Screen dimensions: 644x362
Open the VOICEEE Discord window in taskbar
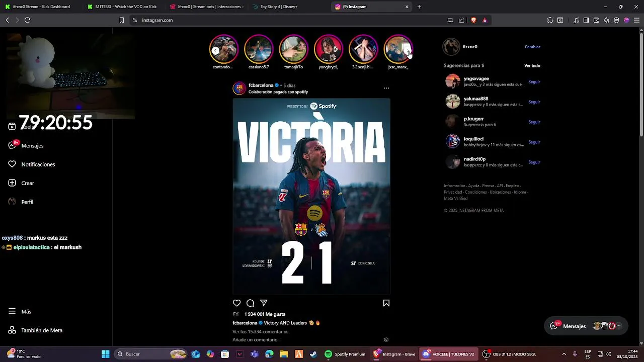[x=449, y=354]
